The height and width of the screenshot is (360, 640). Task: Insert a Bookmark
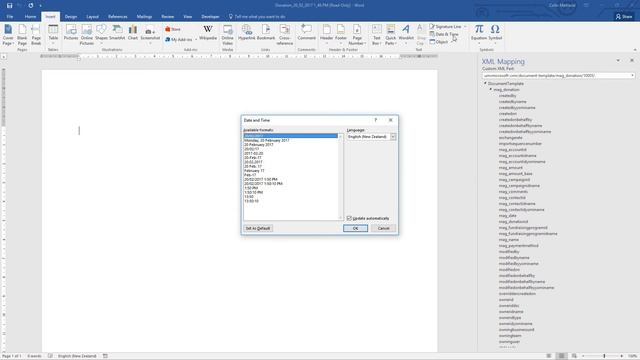[x=266, y=33]
